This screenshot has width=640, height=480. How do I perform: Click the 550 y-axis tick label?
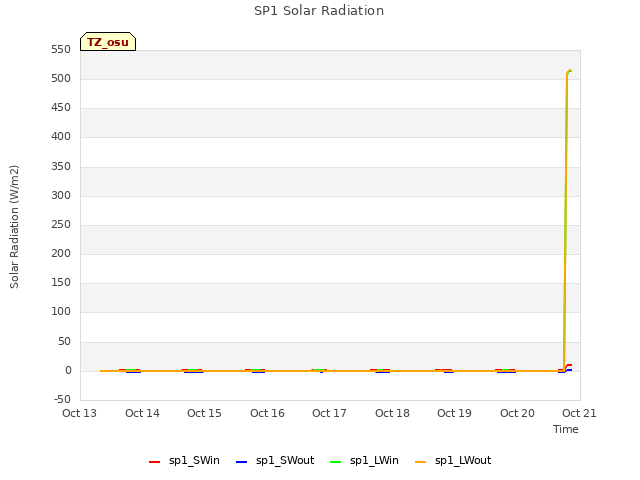click(61, 49)
